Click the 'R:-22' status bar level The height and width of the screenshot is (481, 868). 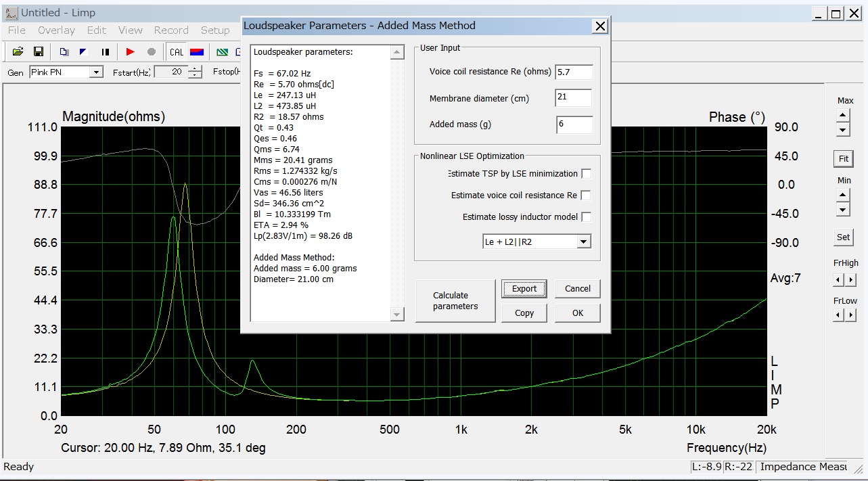tap(739, 467)
